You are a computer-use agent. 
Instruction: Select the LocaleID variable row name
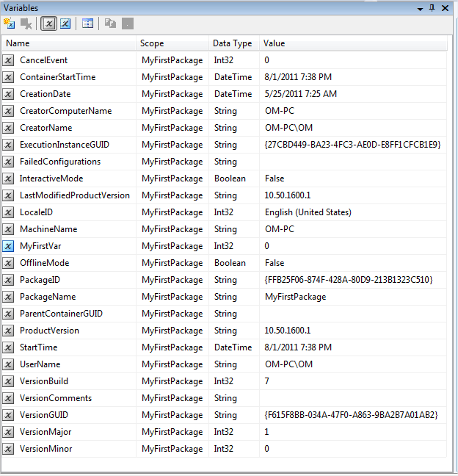coord(38,212)
